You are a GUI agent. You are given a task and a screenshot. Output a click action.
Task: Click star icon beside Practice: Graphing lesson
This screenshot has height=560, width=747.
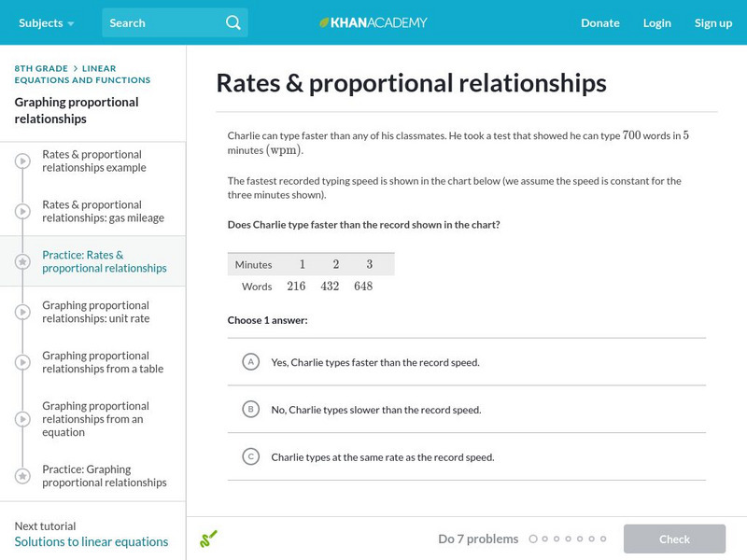coord(22,477)
